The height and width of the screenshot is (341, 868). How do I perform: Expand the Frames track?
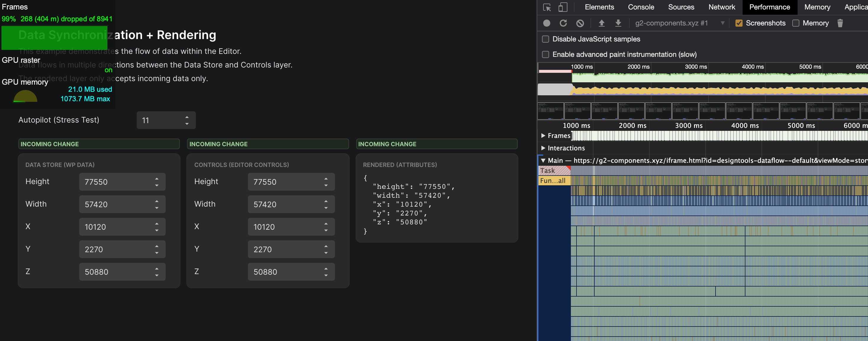[x=543, y=136]
